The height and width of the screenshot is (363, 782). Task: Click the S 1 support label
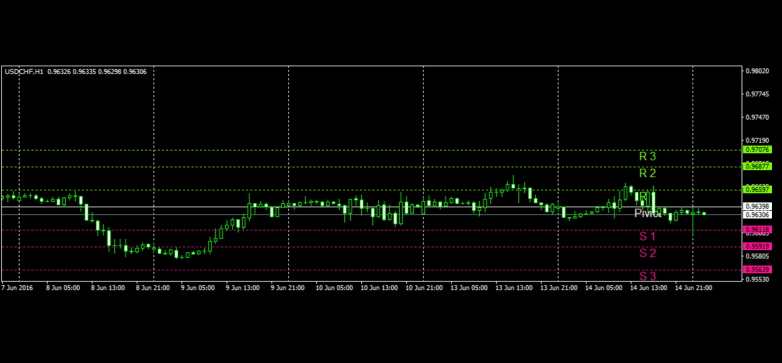point(648,236)
